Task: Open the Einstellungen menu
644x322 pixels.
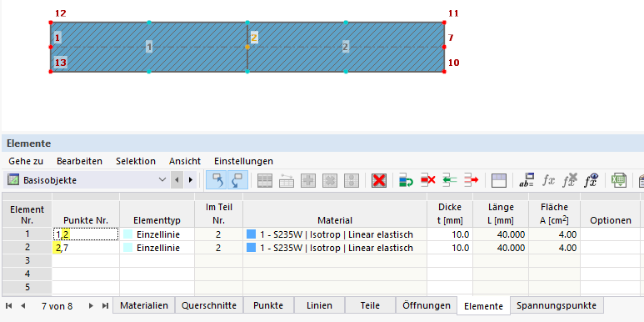Action: 243,161
